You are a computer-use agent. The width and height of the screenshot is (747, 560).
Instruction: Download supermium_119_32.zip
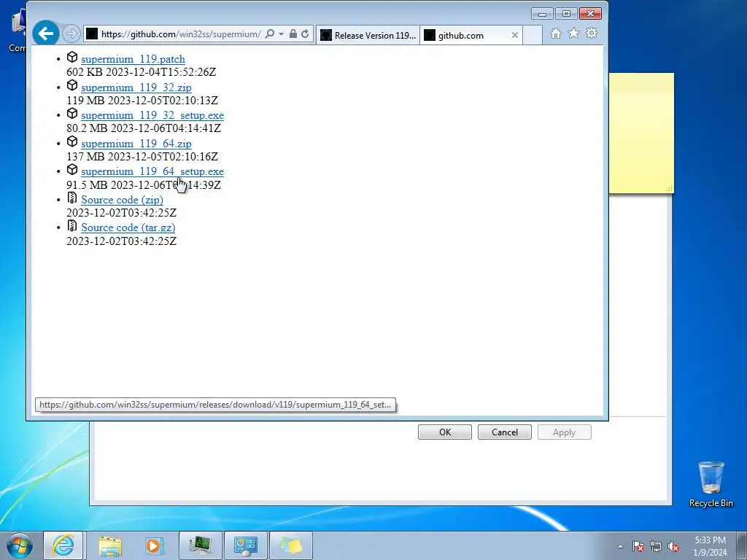pyautogui.click(x=136, y=87)
